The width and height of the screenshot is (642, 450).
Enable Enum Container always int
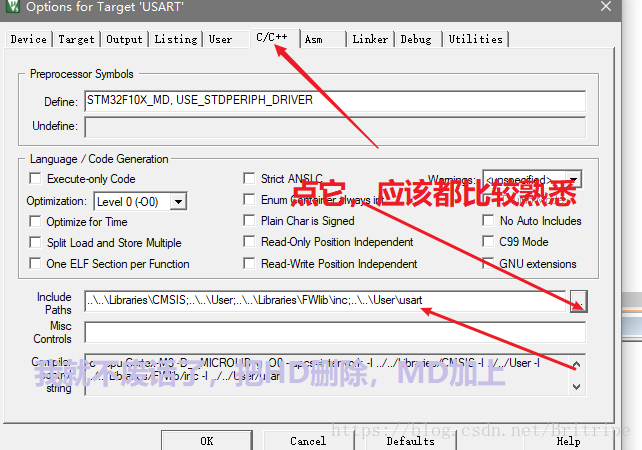[249, 199]
